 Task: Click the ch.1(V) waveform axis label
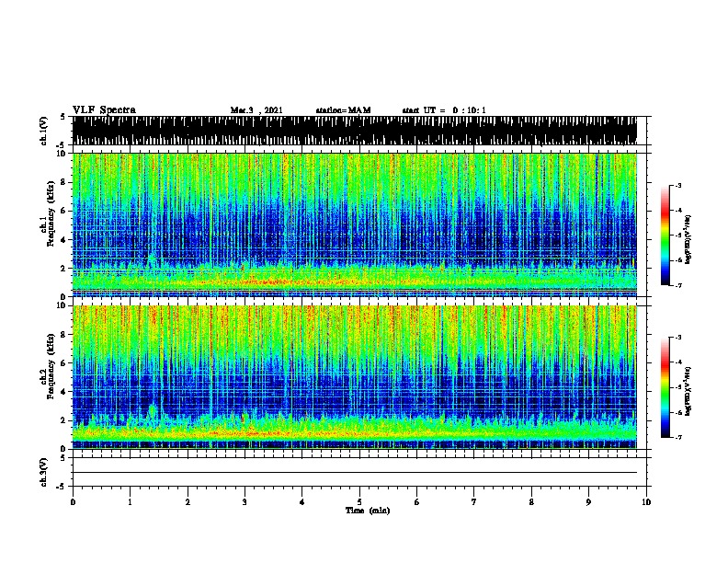point(44,131)
